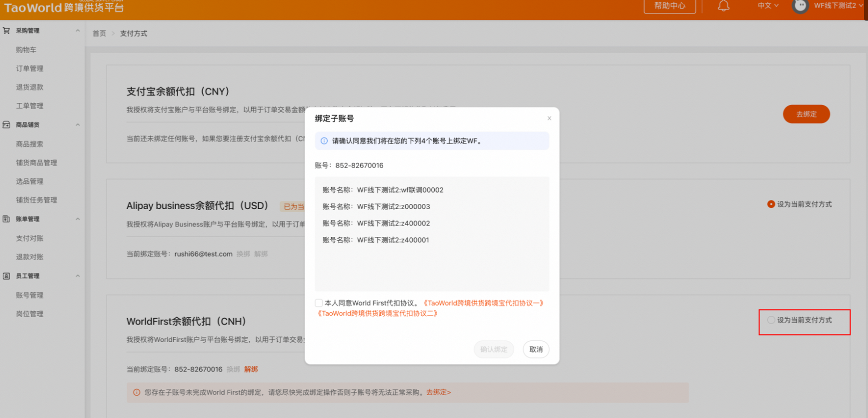Click the 帮助中心 button
The width and height of the screenshot is (868, 418).
(669, 6)
